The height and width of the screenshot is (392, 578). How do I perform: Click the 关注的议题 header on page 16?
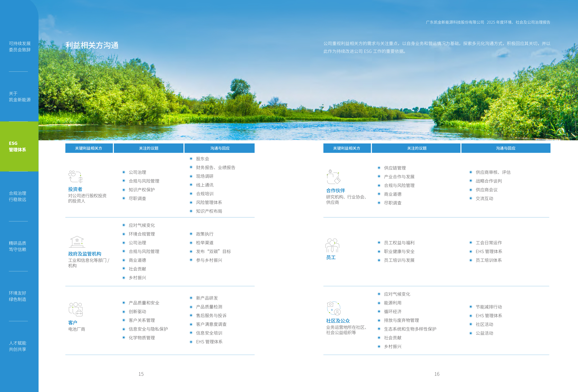click(x=416, y=148)
